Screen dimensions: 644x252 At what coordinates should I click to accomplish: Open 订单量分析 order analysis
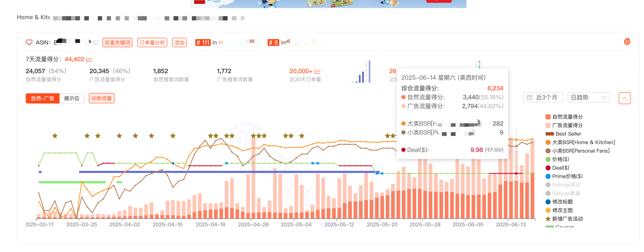pos(152,42)
